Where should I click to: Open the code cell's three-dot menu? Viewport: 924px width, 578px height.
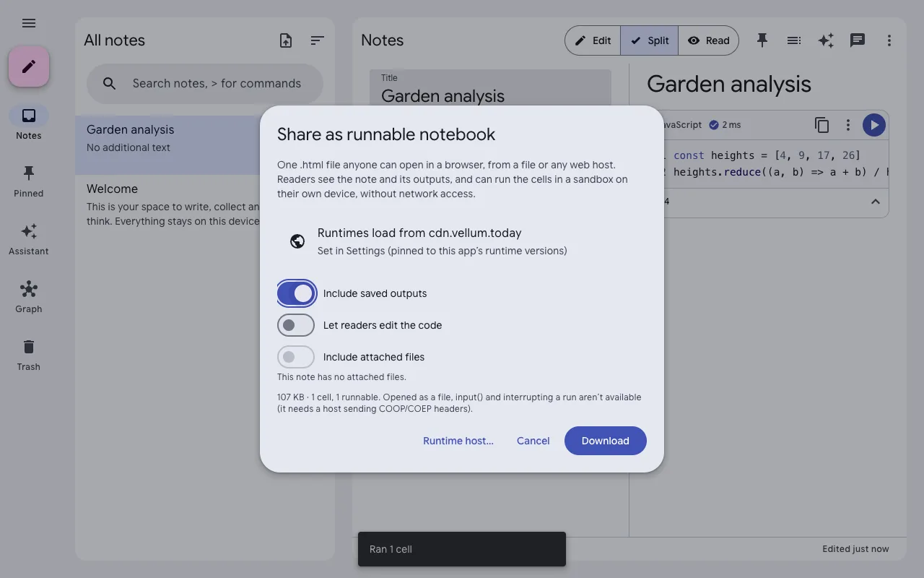pos(848,125)
